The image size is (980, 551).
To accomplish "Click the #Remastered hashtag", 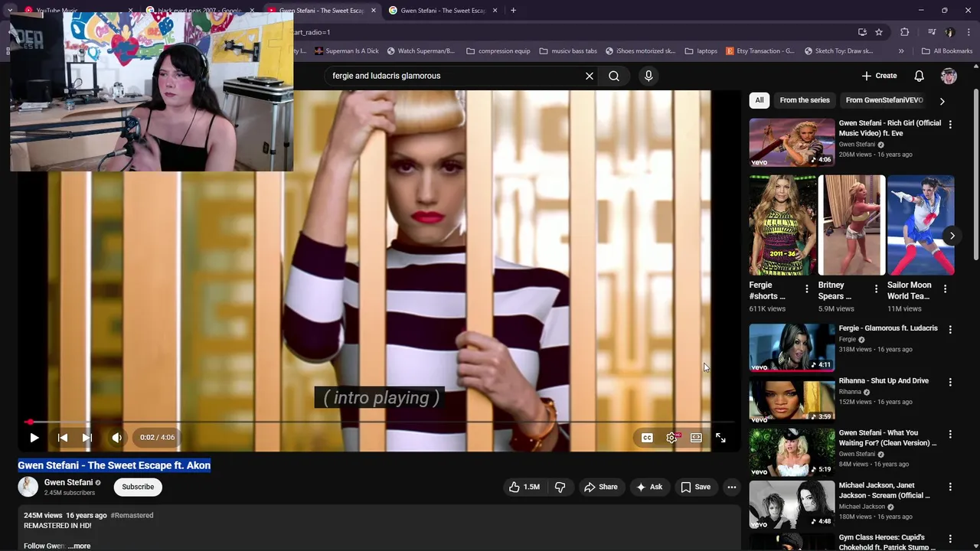I will pos(132,515).
